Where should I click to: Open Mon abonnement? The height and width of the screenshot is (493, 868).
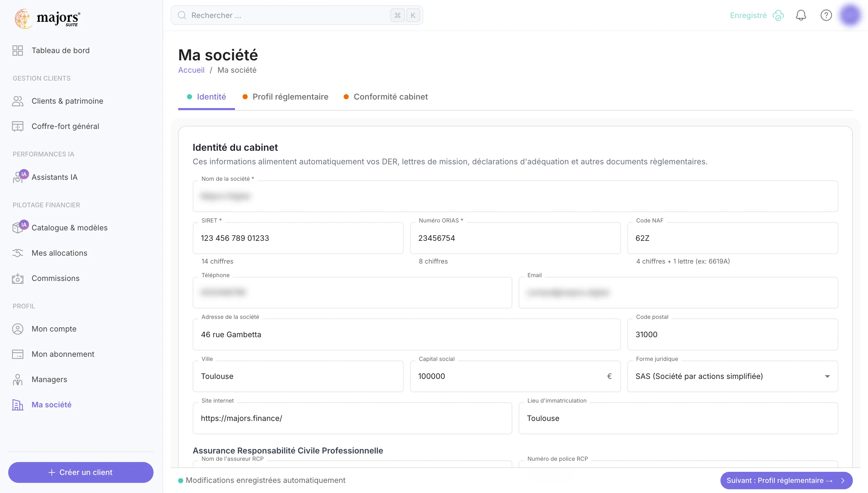(63, 354)
